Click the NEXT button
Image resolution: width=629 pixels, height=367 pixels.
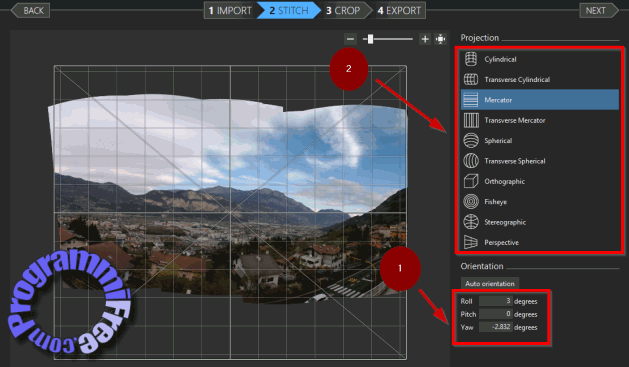pyautogui.click(x=599, y=10)
